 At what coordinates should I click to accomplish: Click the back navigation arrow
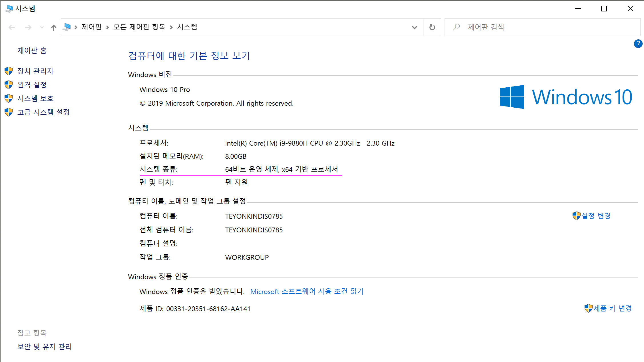pyautogui.click(x=12, y=27)
